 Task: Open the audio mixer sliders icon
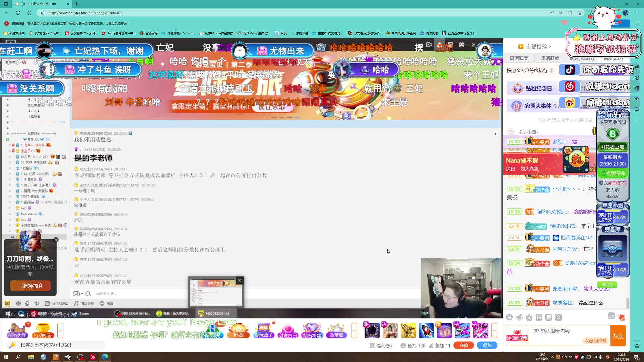(x=37, y=304)
